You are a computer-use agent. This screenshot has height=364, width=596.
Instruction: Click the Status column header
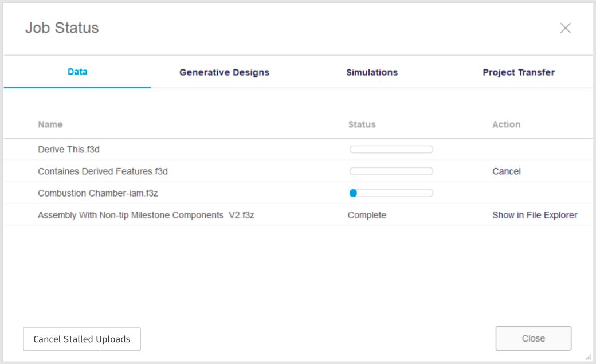362,124
